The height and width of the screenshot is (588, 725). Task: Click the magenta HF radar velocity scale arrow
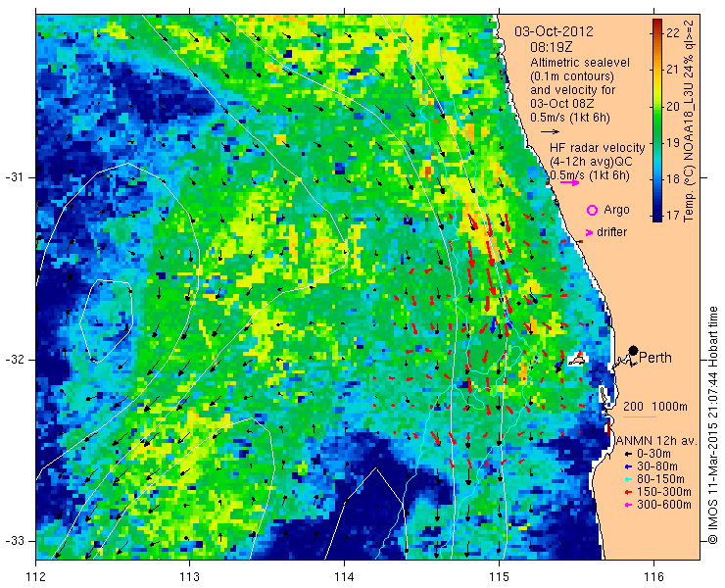(x=569, y=182)
